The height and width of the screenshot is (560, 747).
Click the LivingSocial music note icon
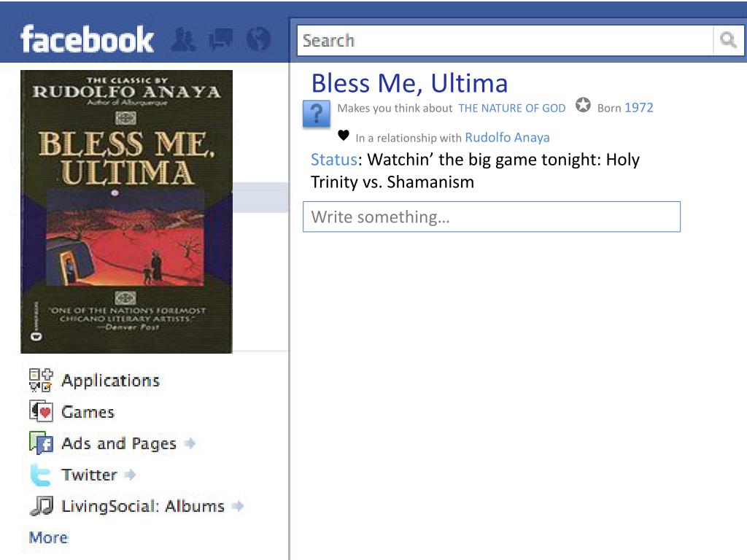click(41, 506)
